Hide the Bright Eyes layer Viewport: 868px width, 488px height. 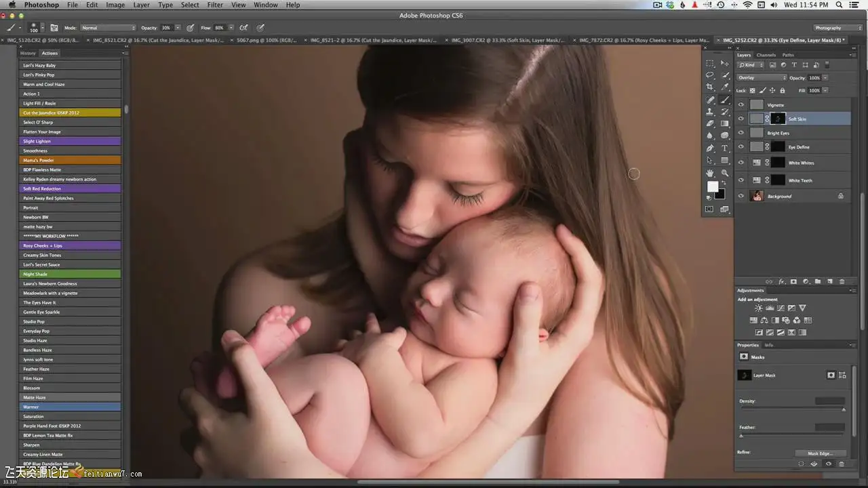(x=741, y=133)
